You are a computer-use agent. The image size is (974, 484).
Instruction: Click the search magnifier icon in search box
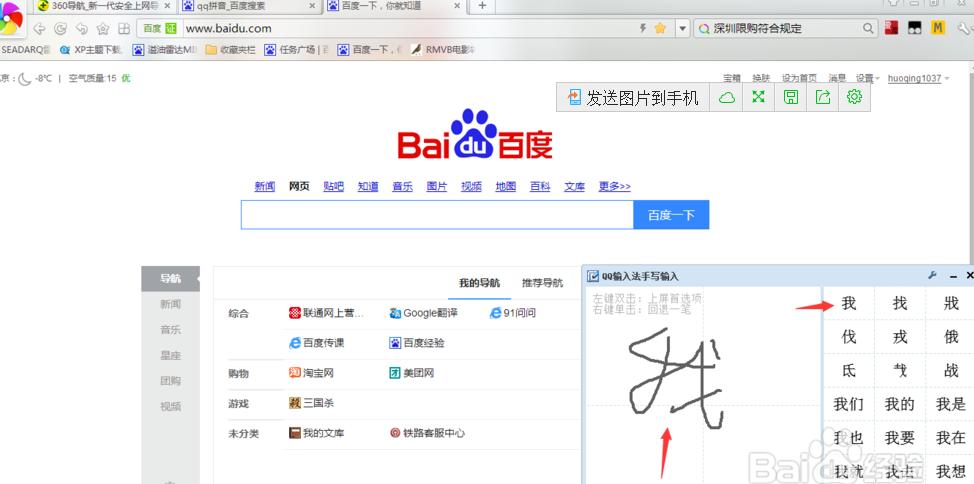pyautogui.click(x=869, y=28)
